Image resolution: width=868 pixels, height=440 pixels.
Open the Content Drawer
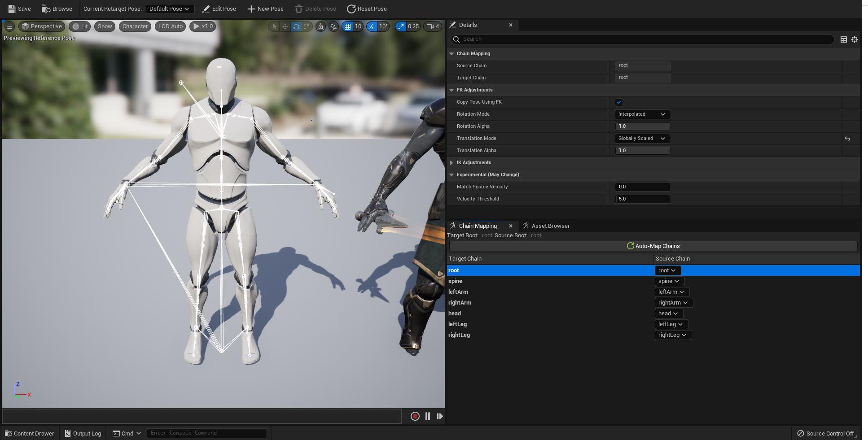tap(30, 433)
